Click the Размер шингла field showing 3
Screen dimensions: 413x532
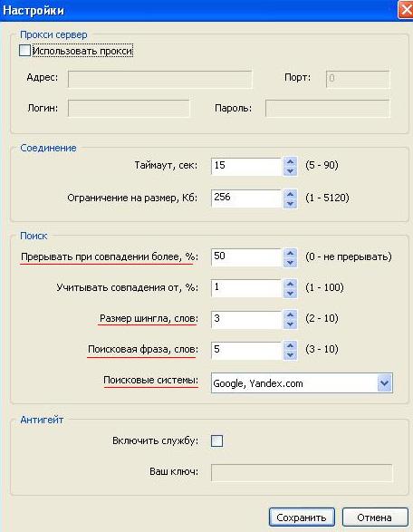click(x=246, y=319)
